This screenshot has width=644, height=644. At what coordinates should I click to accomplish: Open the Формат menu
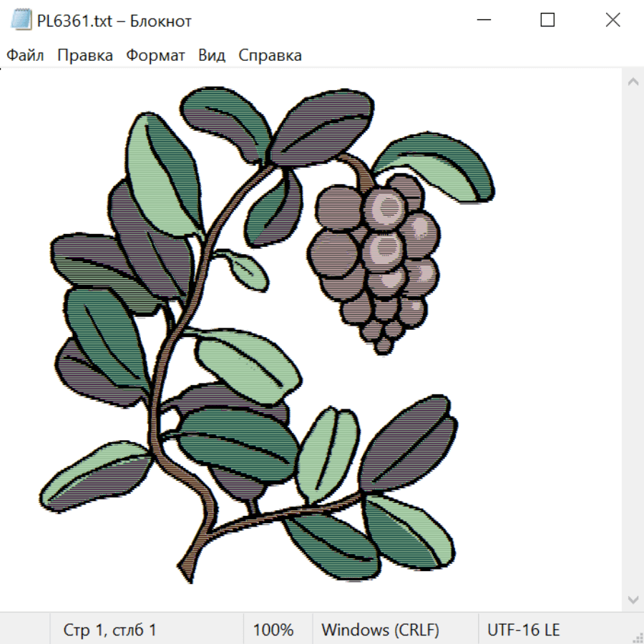(x=155, y=55)
